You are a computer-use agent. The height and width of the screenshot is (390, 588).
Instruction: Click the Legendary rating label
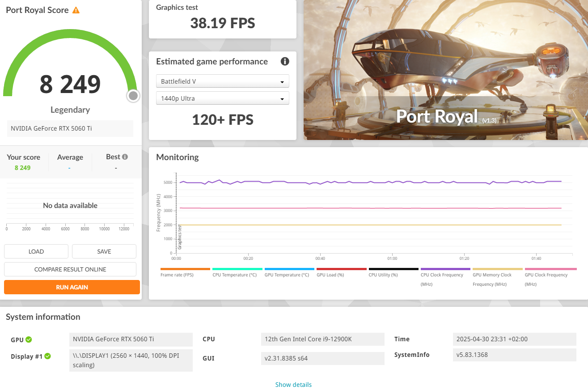pos(70,110)
